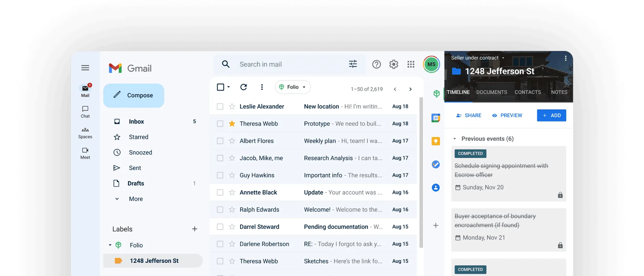
Task: Create a new label
Action: coord(194,229)
